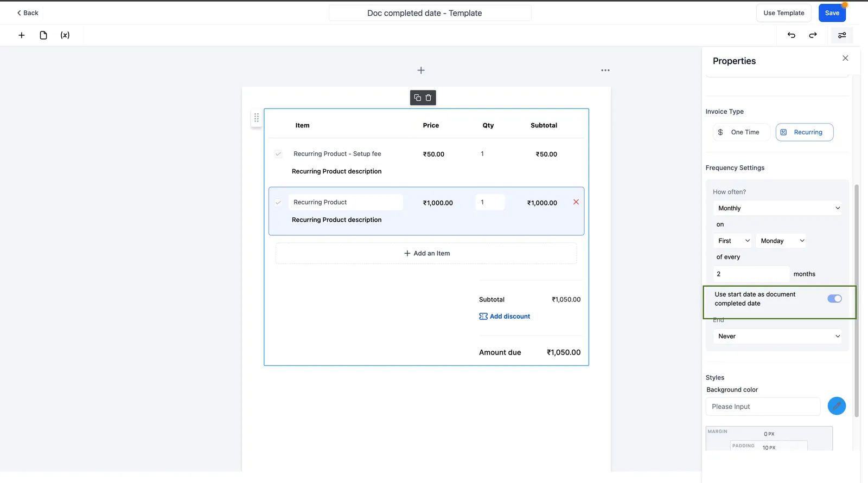868x483 pixels.
Task: Edit quantity field of Recurring Product
Action: (490, 202)
